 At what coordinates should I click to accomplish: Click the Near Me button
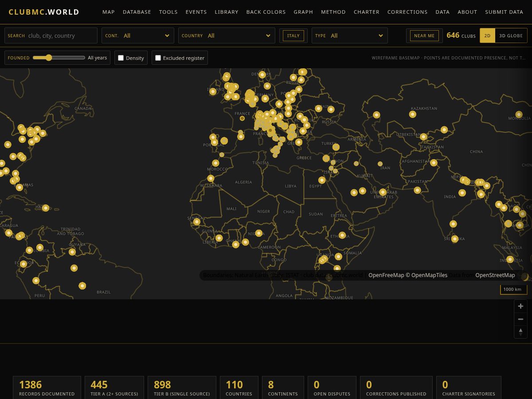pyautogui.click(x=424, y=35)
